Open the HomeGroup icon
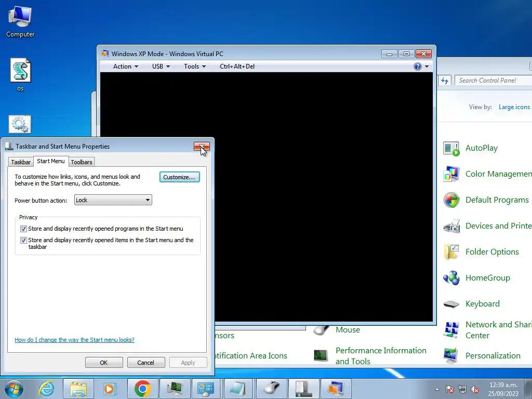This screenshot has height=399, width=532. (451, 278)
